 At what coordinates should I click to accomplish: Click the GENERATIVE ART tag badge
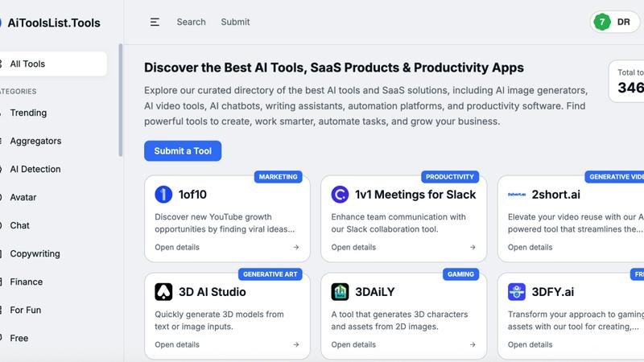270,274
